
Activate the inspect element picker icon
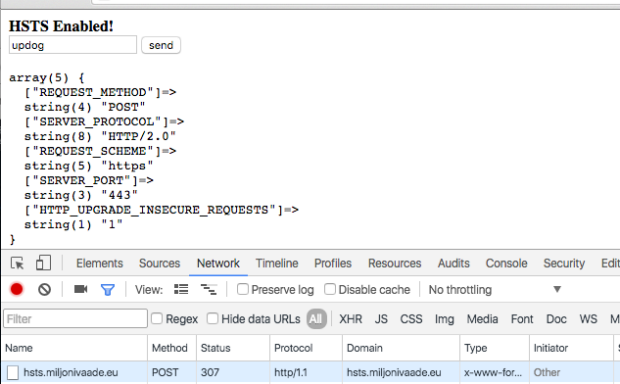click(x=17, y=263)
